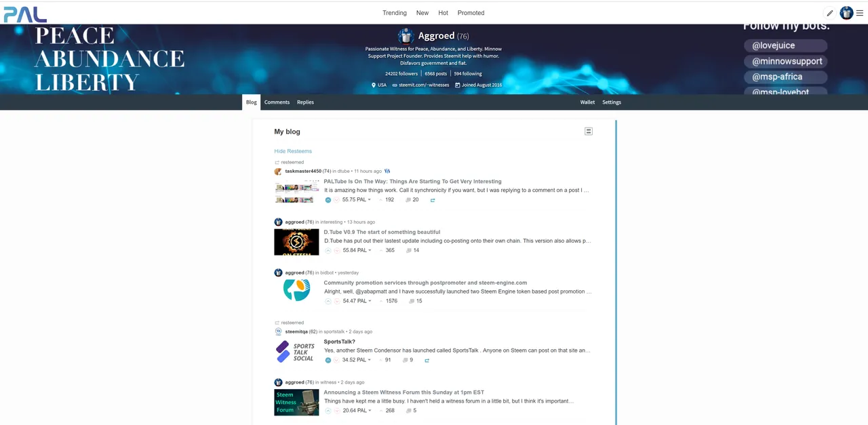This screenshot has height=425, width=868.
Task: Click the user avatar in top right
Action: click(x=846, y=13)
